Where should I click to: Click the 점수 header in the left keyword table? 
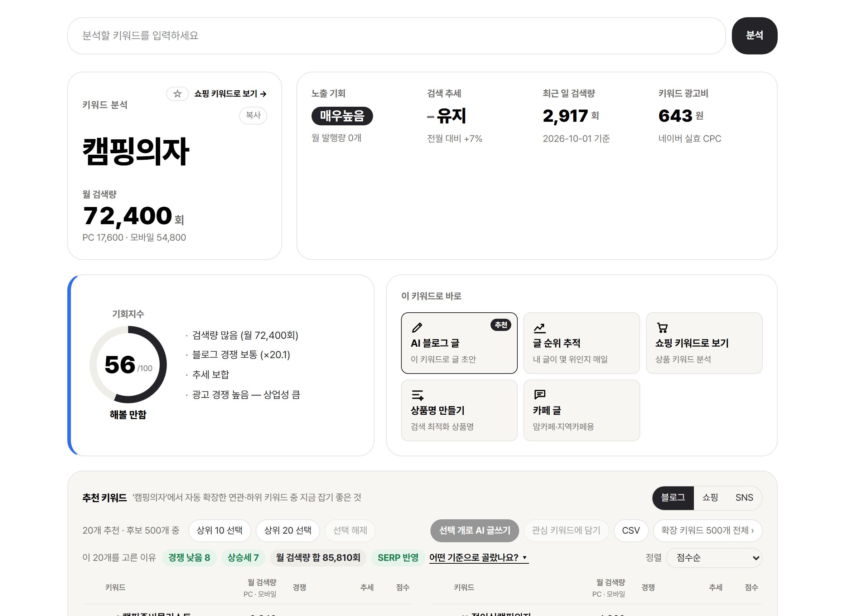click(402, 587)
